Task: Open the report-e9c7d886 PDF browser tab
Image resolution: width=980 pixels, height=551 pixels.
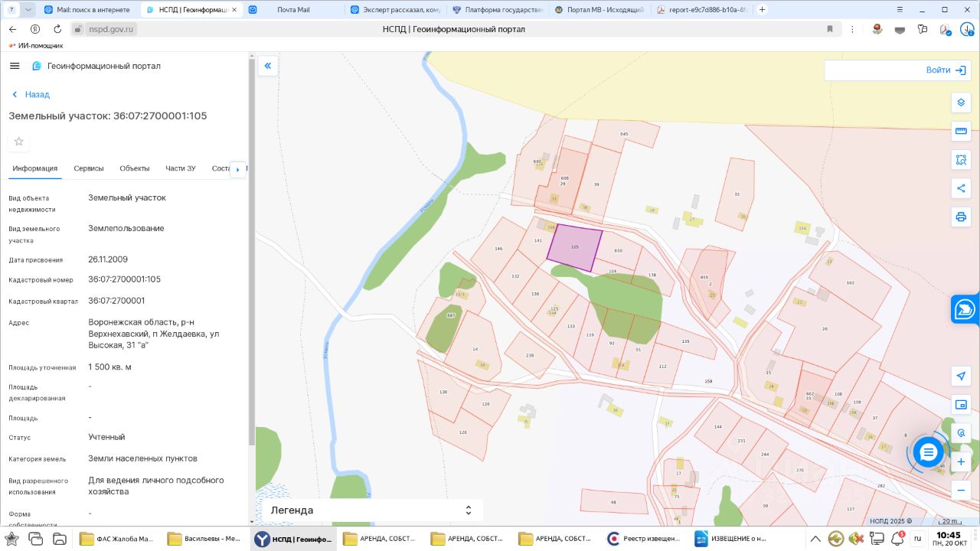Action: (701, 10)
